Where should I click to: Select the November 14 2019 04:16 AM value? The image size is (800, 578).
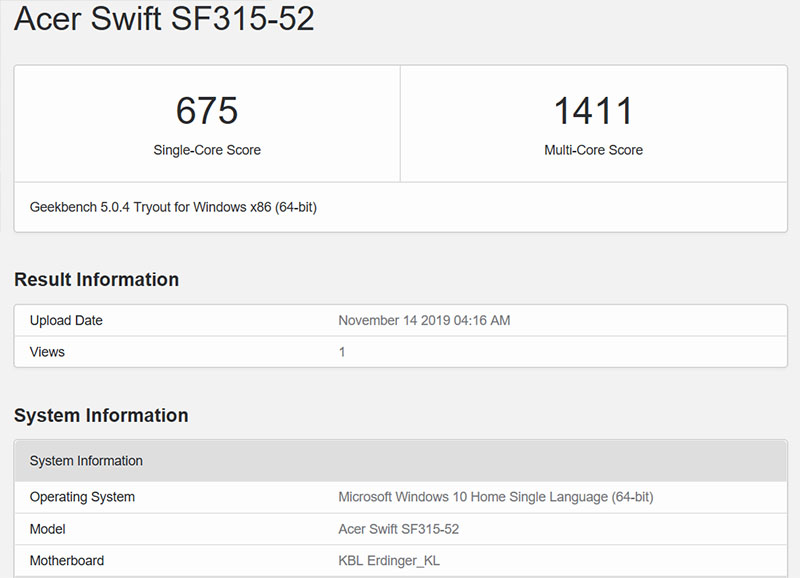[x=424, y=320]
